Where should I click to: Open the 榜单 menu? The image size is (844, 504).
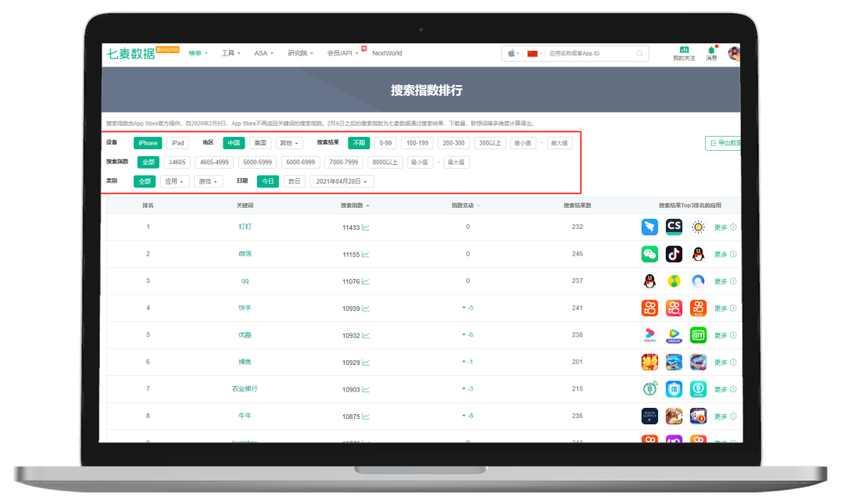pos(198,53)
